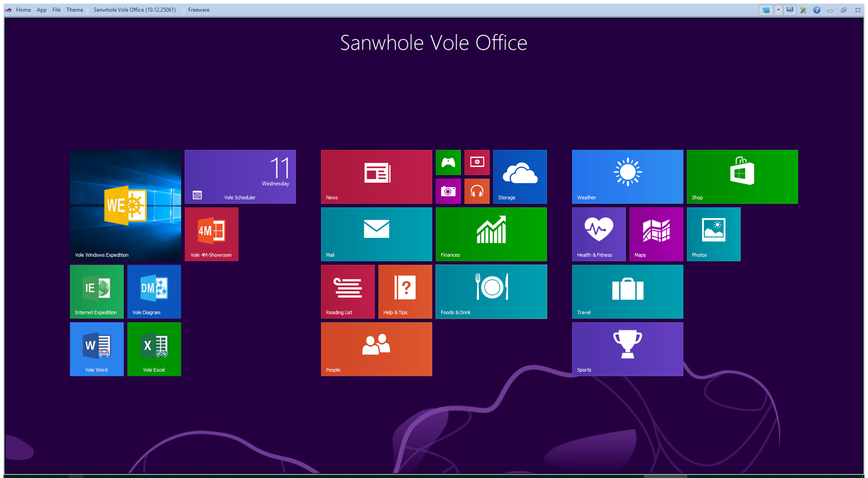Open the Vole Scheduler calendar tile
This screenshot has width=868, height=478.
240,176
